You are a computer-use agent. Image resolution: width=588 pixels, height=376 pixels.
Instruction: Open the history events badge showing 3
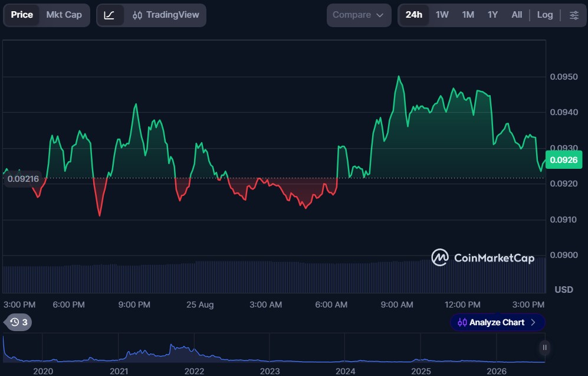[19, 322]
